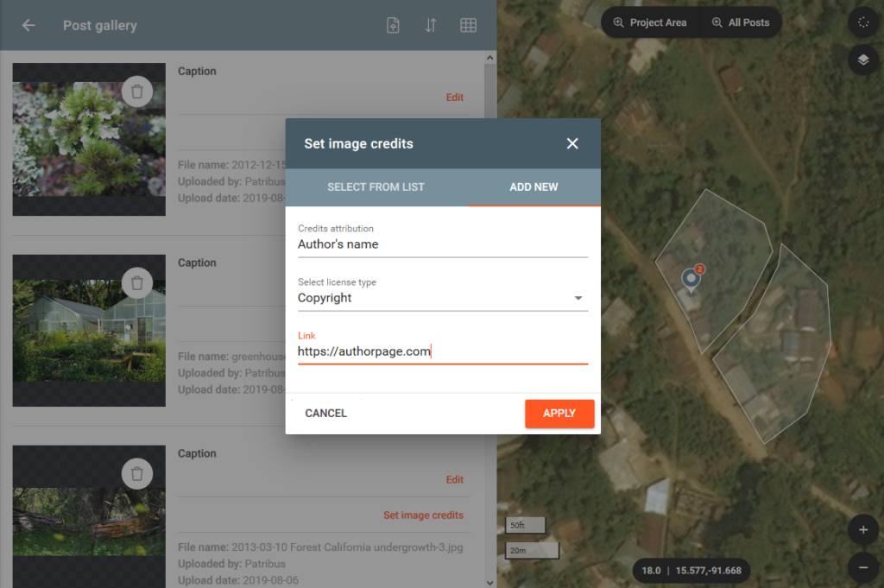Click the gallery scrollbar down arrow
Image resolution: width=884 pixels, height=588 pixels.
pos(490,582)
